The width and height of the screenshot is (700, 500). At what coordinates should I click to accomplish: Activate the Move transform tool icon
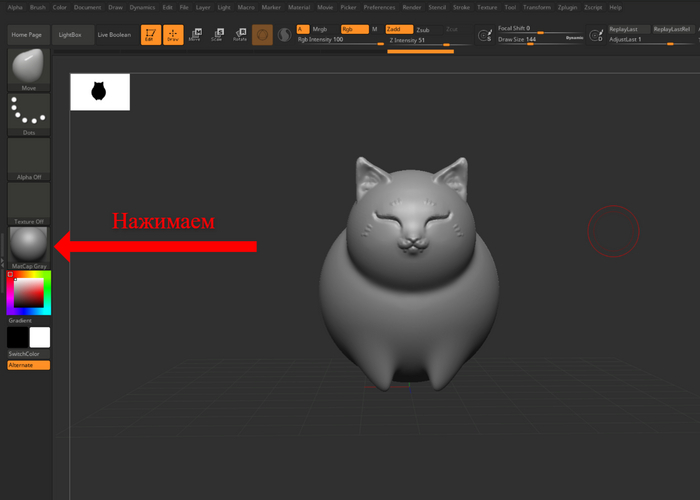coord(195,35)
